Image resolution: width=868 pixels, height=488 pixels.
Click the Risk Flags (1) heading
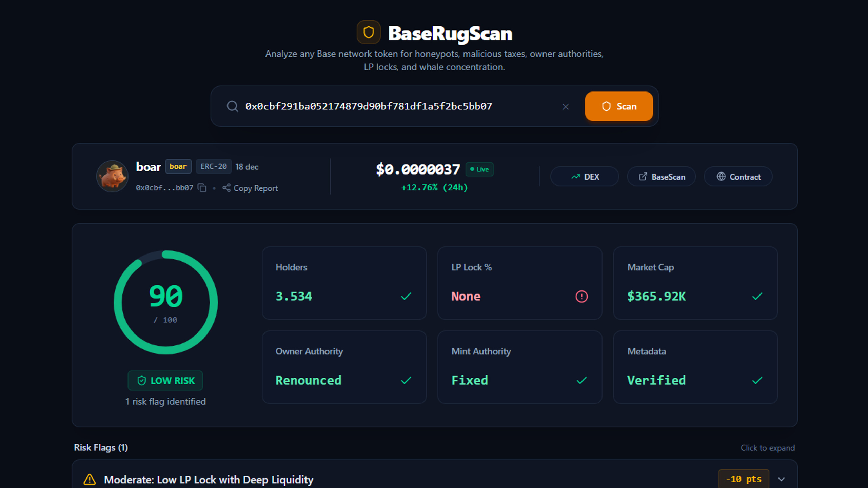(101, 448)
